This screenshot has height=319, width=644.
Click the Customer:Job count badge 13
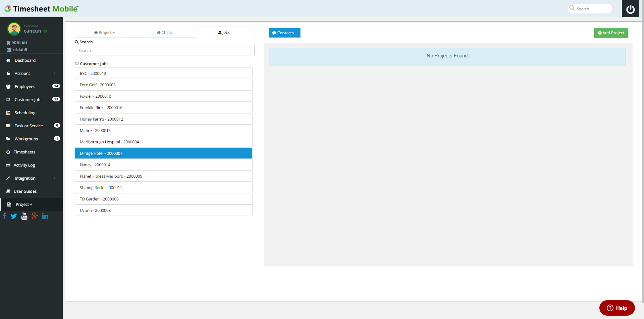click(x=56, y=99)
